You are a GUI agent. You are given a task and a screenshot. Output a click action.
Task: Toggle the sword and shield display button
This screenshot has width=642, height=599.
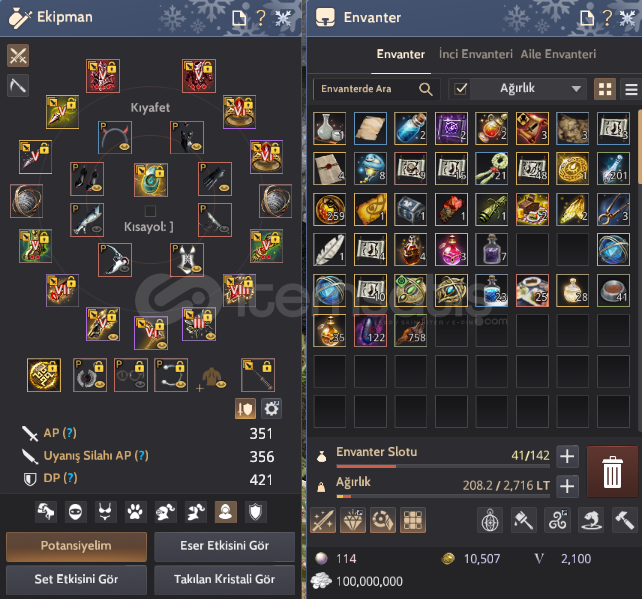coord(245,409)
